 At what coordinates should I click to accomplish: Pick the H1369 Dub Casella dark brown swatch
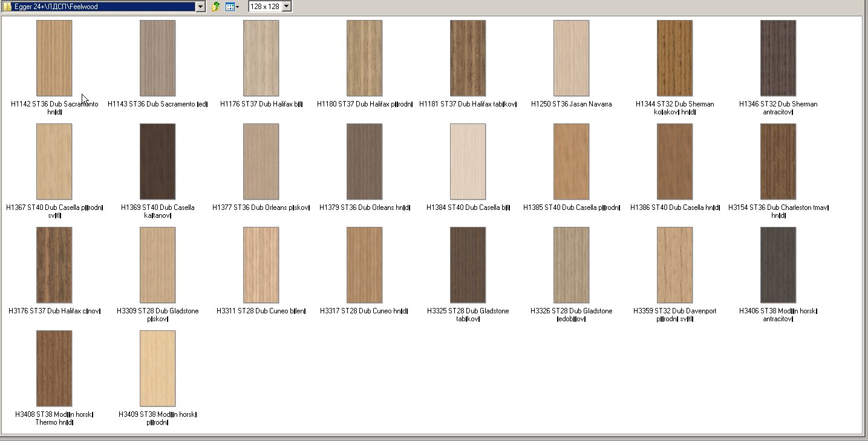click(158, 162)
